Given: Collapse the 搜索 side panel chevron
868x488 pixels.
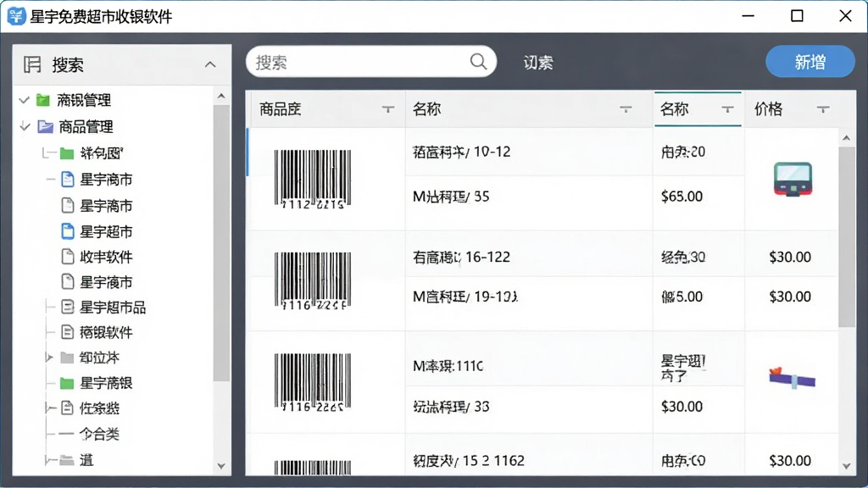Looking at the screenshot, I should coord(210,64).
